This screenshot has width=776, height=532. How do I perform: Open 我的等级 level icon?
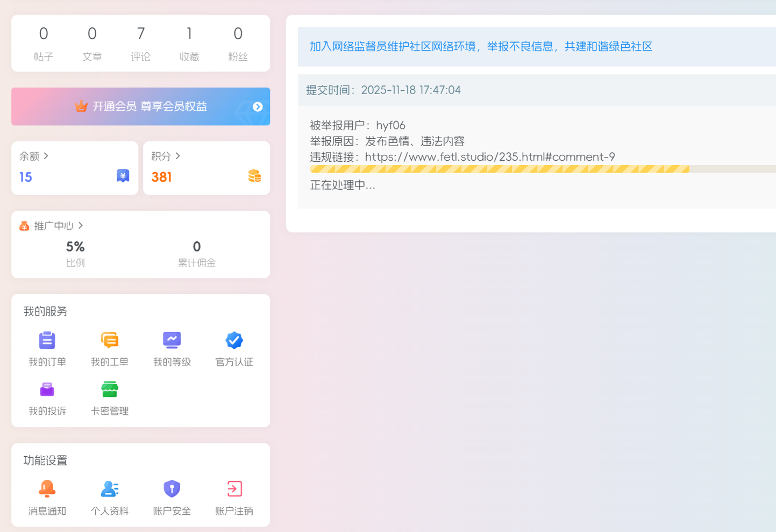172,340
